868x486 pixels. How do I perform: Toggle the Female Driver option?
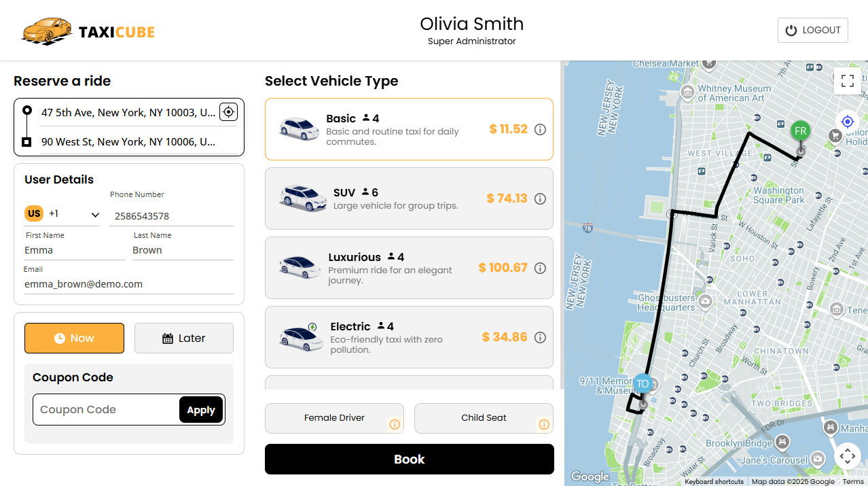334,418
